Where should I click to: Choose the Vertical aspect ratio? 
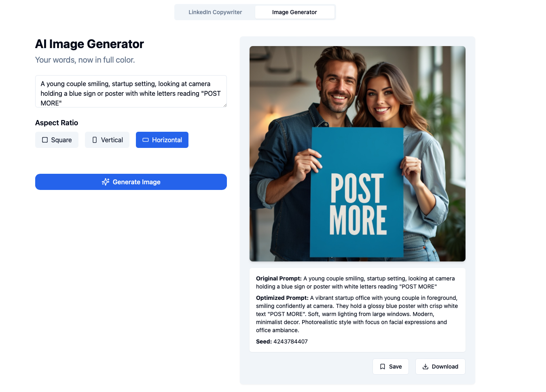107,140
